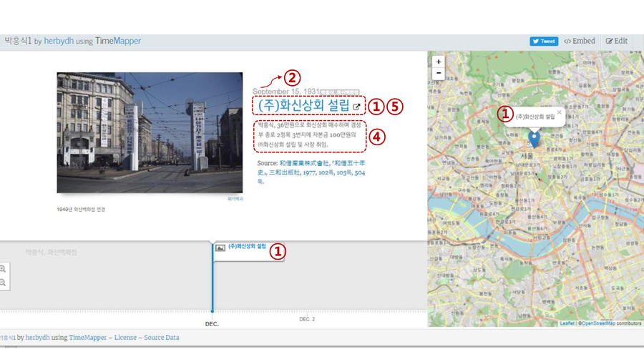Image resolution: width=644 pixels, height=362 pixels.
Task: Open the external link icon beside title
Action: click(356, 107)
